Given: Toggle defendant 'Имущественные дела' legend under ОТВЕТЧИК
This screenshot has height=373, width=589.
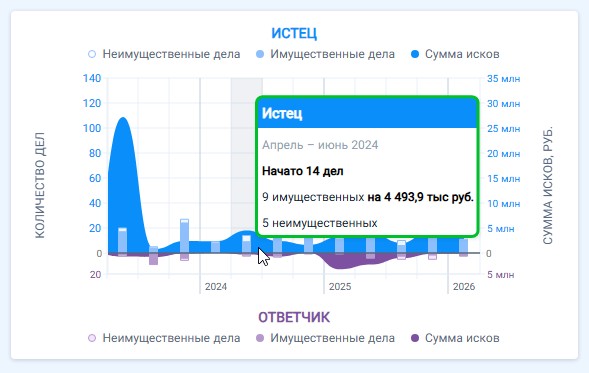Looking at the screenshot, I should [x=325, y=338].
